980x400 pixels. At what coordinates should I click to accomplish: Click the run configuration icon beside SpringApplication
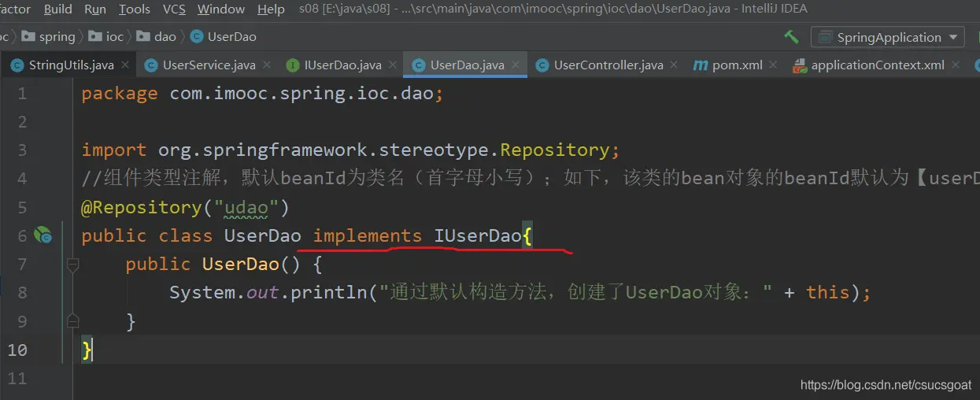point(826,37)
